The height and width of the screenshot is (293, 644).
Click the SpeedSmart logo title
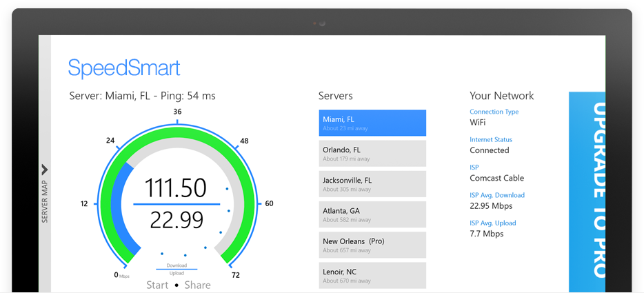[x=124, y=68]
